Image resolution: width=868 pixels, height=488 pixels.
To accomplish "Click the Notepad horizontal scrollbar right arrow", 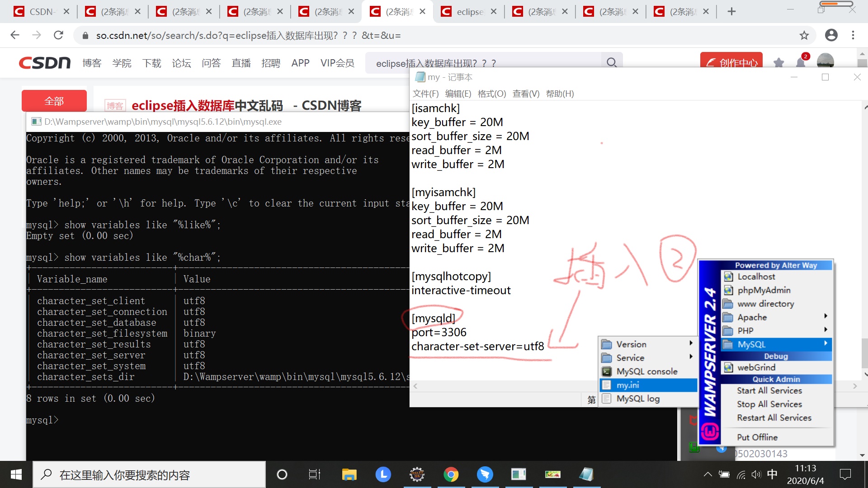I will [x=854, y=386].
